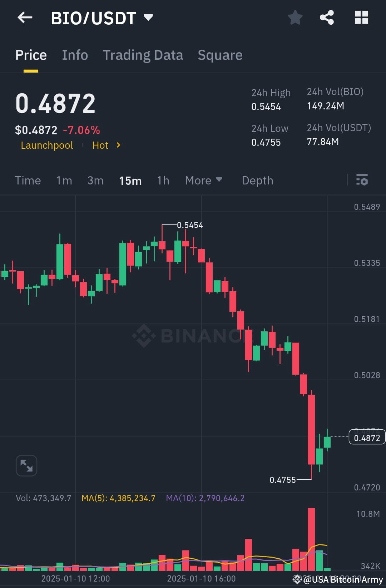Select the 1m candlestick interval

pyautogui.click(x=64, y=181)
